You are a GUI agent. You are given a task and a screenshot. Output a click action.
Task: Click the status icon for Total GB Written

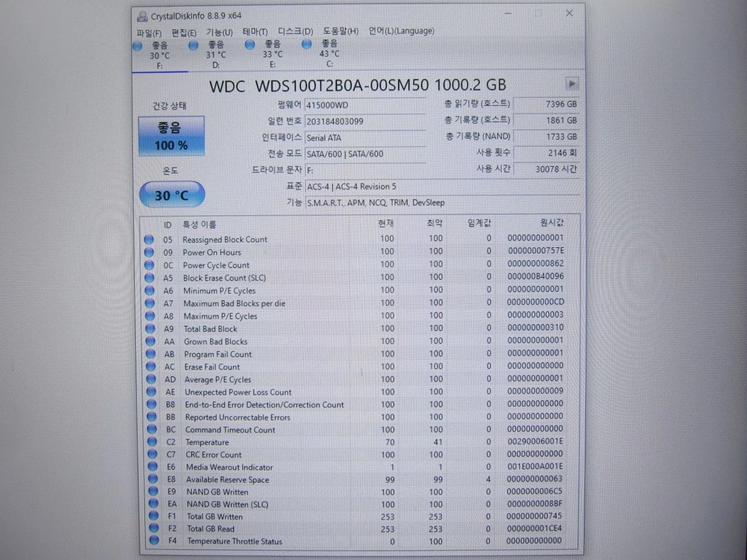[153, 516]
